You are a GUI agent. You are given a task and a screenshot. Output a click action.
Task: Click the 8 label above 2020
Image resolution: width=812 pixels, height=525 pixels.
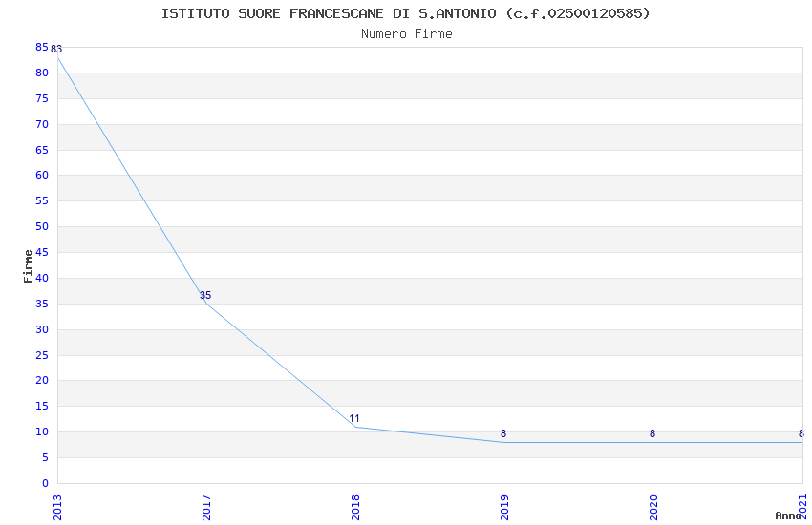[652, 433]
